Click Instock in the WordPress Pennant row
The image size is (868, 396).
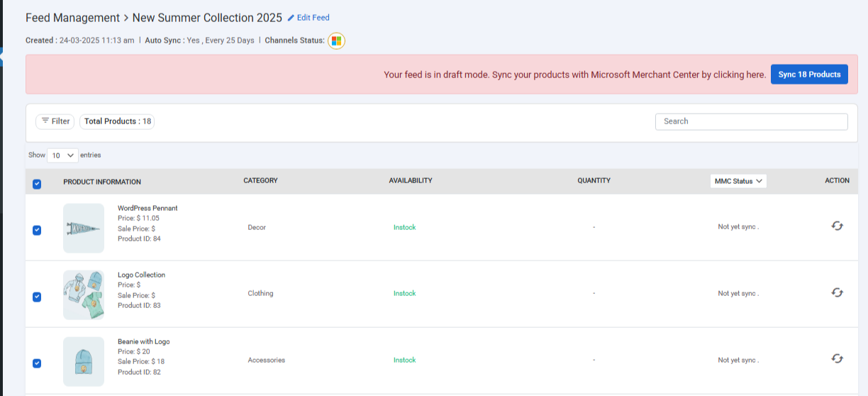click(x=405, y=227)
